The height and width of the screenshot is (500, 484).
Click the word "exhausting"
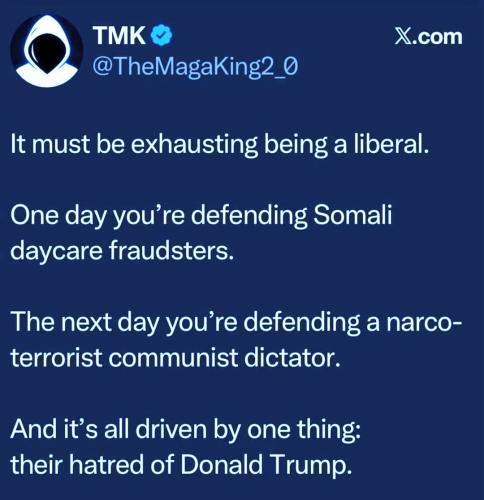pos(194,145)
